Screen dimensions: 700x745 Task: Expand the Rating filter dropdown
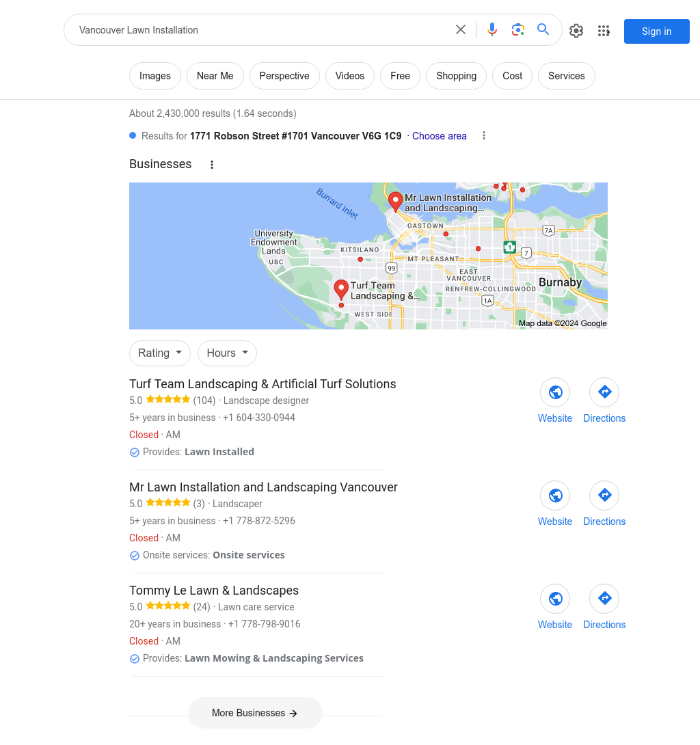[x=160, y=353]
